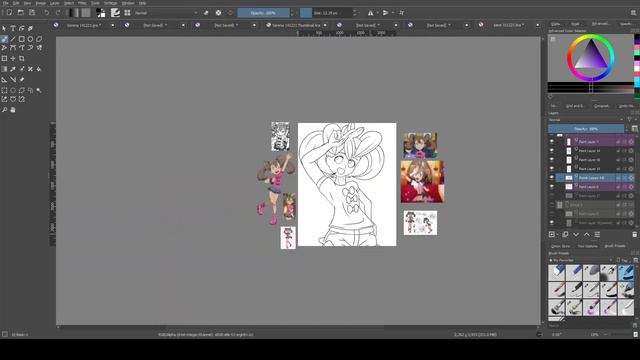This screenshot has height=360, width=640.
Task: Toggle the Vertical Mirror tool
Action: pyautogui.click(x=386, y=13)
